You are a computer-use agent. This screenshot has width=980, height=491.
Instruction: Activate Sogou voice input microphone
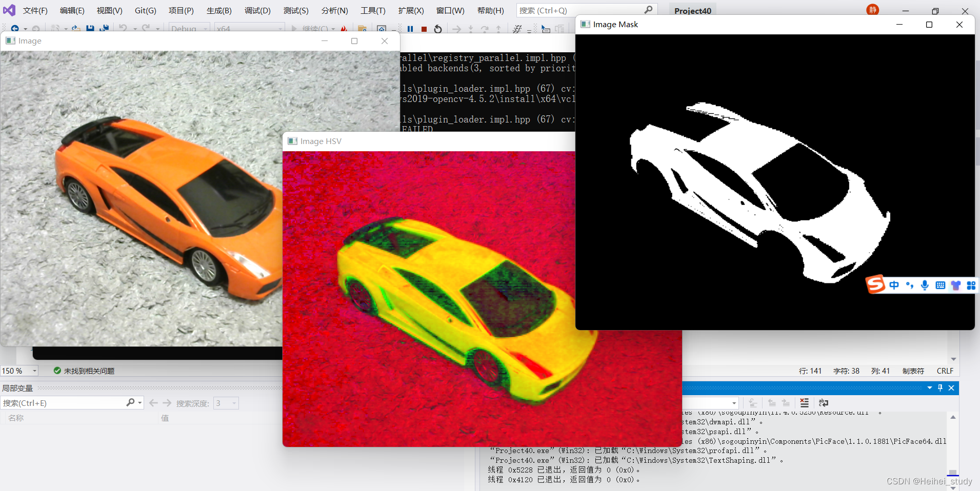click(925, 285)
